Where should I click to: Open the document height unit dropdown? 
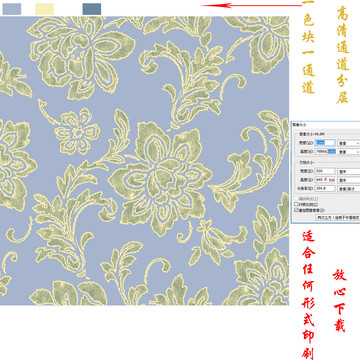coord(349,180)
